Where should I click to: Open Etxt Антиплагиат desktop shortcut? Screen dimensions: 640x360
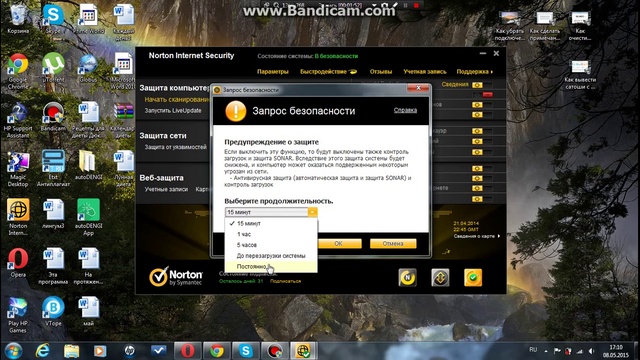point(53,169)
